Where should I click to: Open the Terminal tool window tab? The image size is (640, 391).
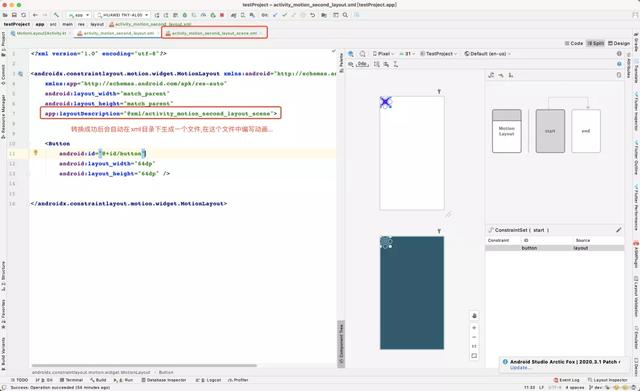[x=71, y=380]
